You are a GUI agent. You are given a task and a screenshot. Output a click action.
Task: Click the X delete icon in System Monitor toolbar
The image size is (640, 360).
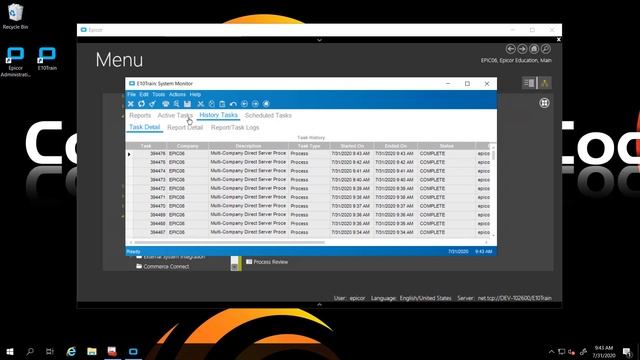(x=131, y=104)
